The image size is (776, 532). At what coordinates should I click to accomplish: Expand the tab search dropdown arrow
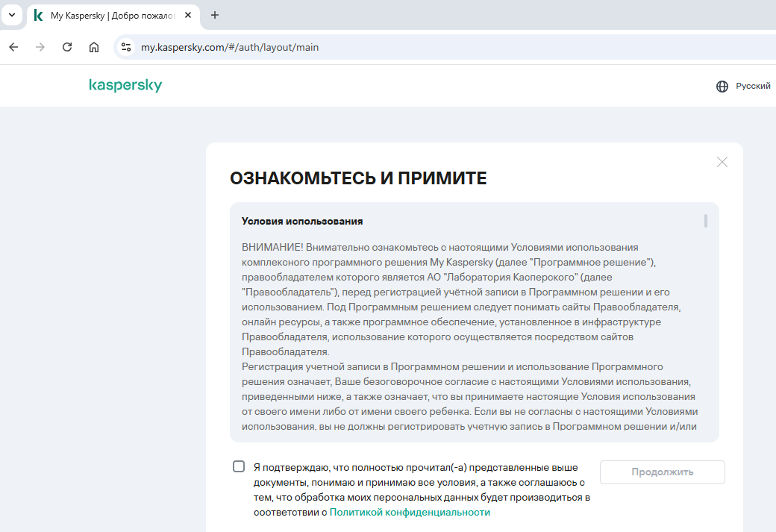click(x=12, y=15)
